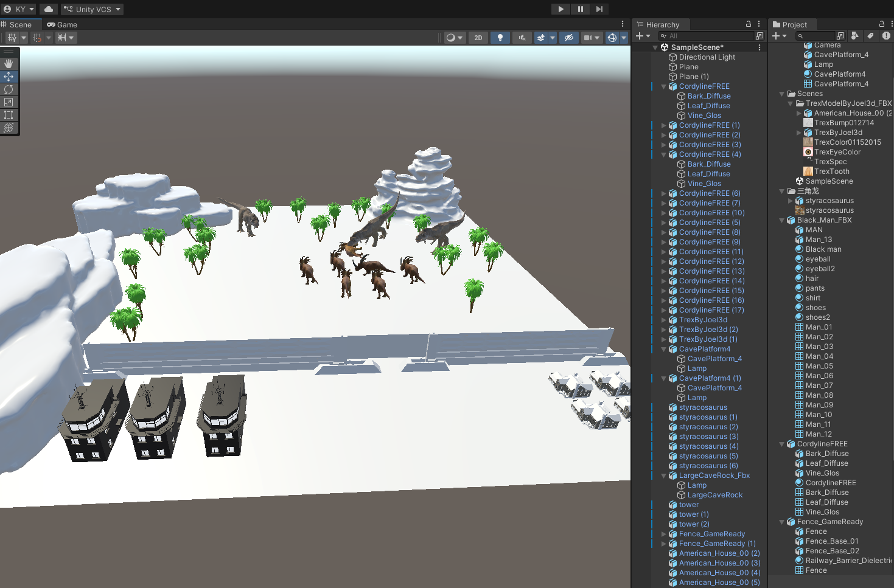Expand Fence_GameReady (1) in Hierarchy
The height and width of the screenshot is (588, 894).
point(663,544)
